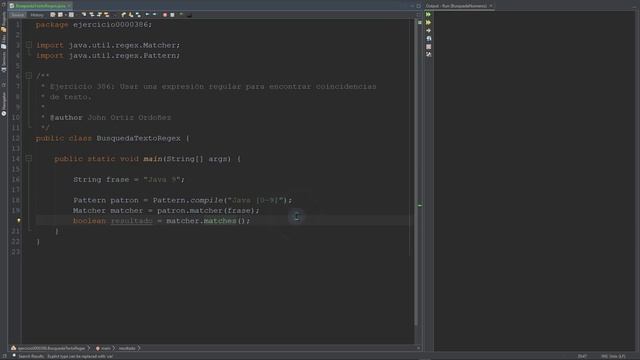Click String frase declaration line
Image resolution: width=640 pixels, height=360 pixels.
pos(129,180)
